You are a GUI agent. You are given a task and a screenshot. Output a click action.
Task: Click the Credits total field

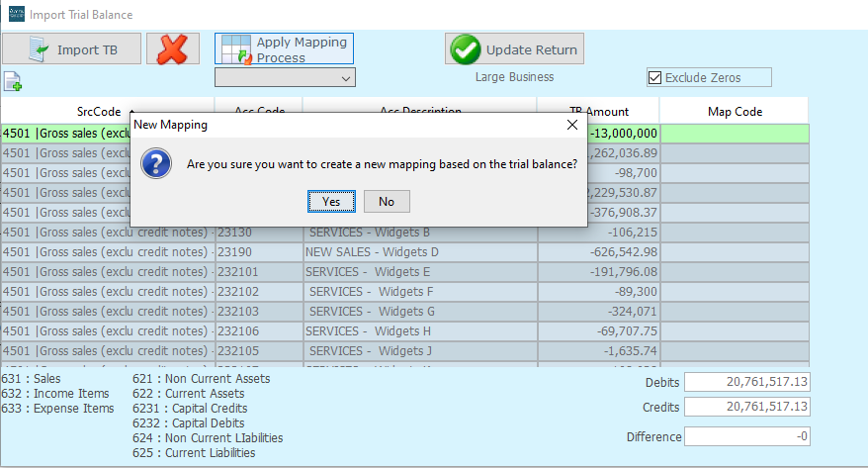coord(746,407)
